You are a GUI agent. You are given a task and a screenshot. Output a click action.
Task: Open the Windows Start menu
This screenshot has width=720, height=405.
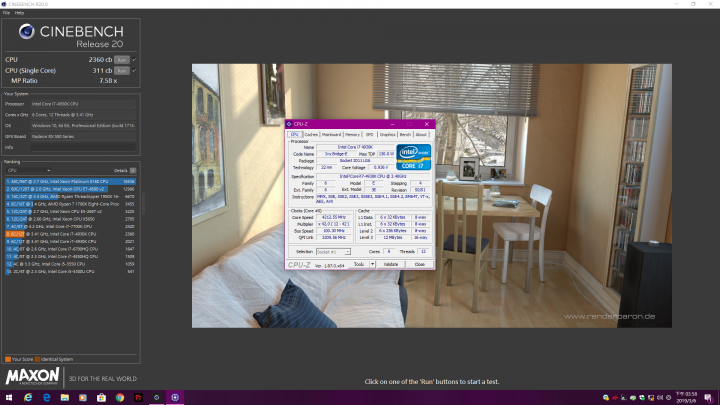(9, 398)
